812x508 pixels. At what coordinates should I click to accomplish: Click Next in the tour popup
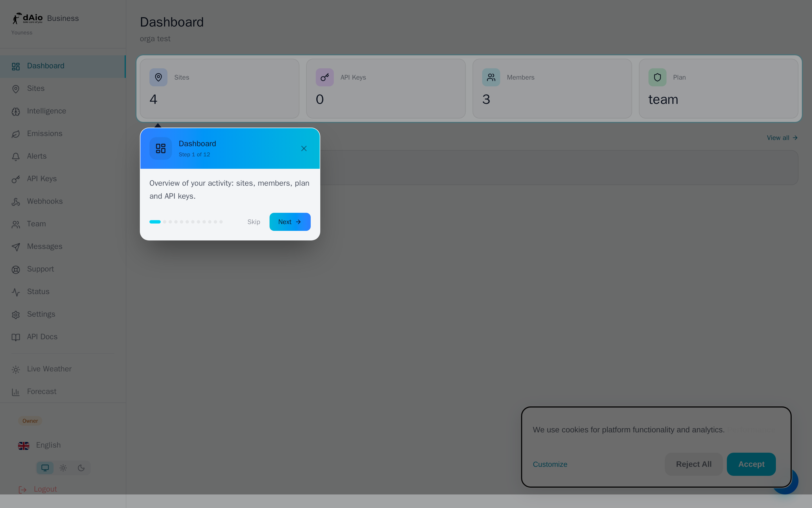(x=290, y=222)
